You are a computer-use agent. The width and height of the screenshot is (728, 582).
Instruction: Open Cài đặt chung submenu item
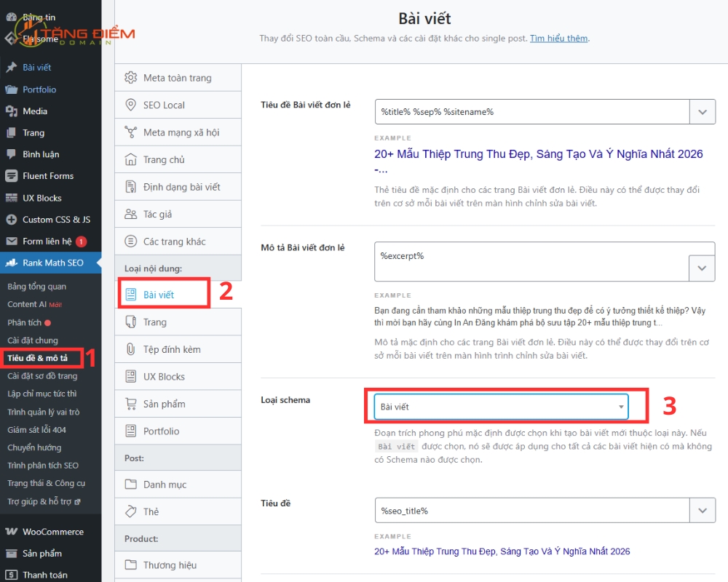click(x=33, y=340)
